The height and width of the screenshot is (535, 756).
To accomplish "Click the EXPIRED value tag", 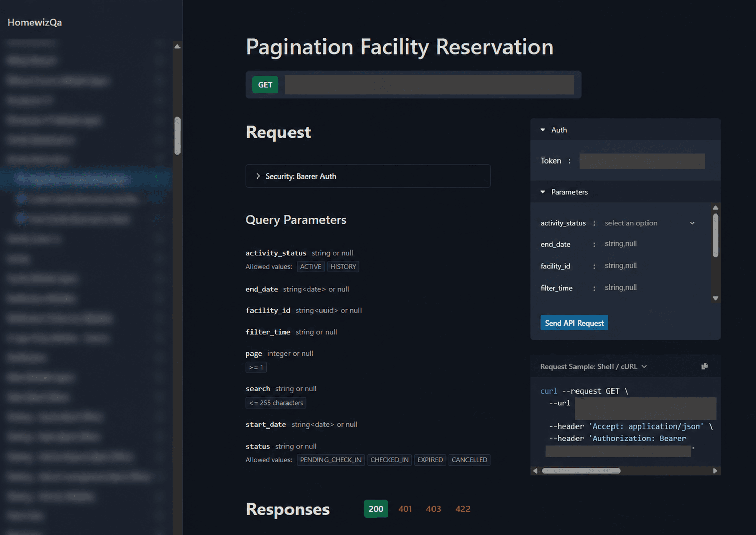I will [x=430, y=460].
